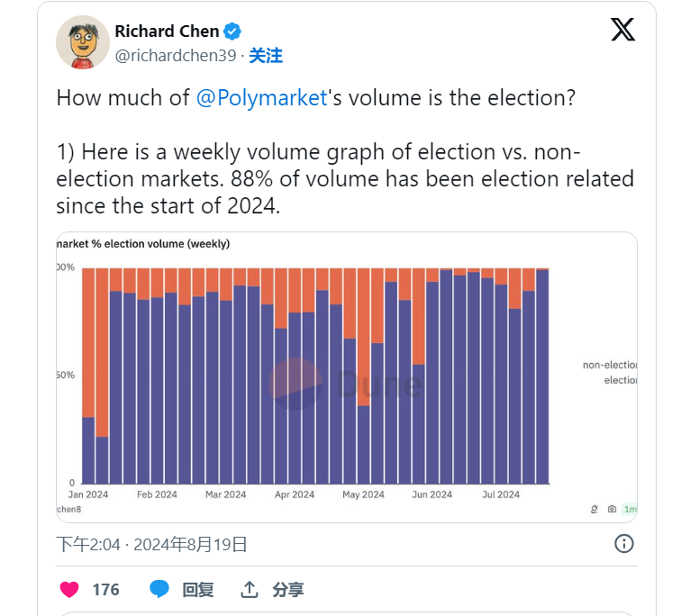Open Richard Chen's profile picture
The width and height of the screenshot is (690, 616).
tap(83, 41)
